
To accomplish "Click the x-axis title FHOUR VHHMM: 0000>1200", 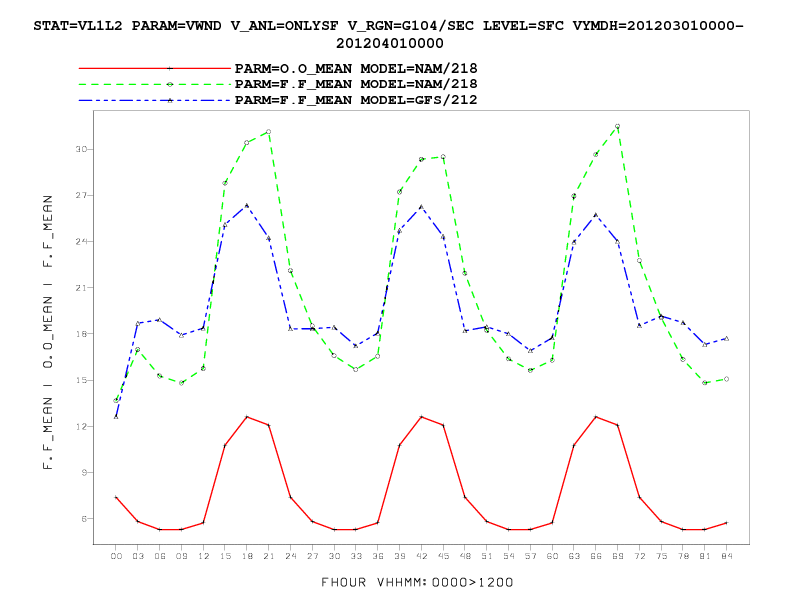I will click(x=417, y=582).
